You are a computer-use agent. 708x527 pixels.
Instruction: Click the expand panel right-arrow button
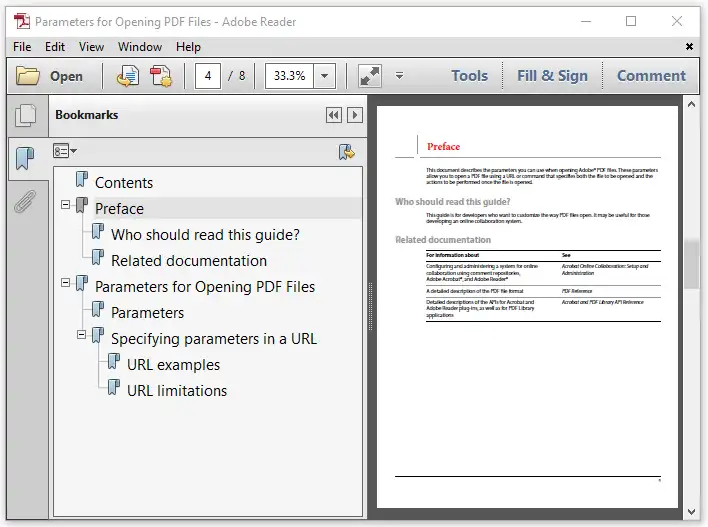(355, 115)
